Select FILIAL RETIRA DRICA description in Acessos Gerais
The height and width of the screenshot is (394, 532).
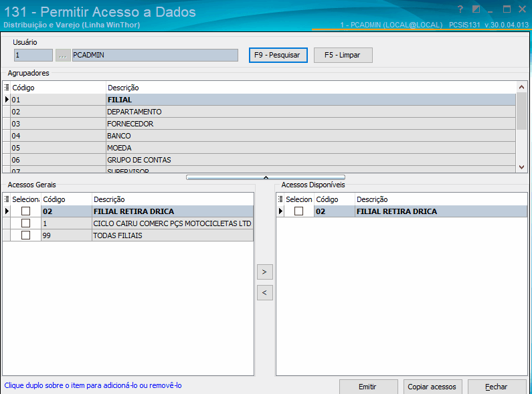173,211
